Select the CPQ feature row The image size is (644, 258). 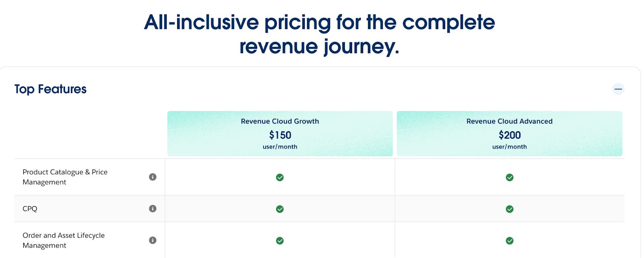[30, 209]
